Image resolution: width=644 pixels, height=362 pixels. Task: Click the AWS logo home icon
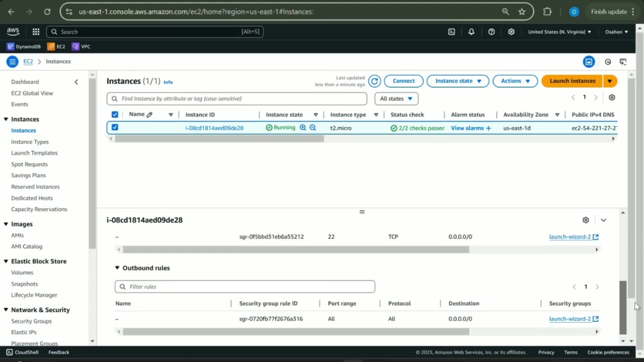click(x=13, y=32)
